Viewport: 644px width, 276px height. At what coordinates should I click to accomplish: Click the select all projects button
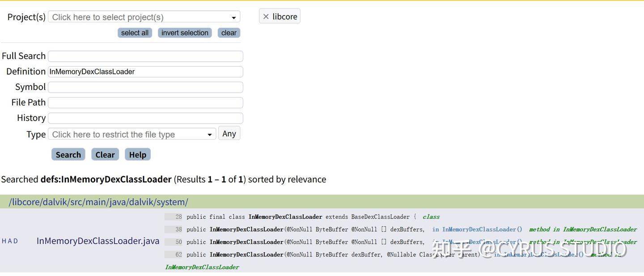point(135,32)
